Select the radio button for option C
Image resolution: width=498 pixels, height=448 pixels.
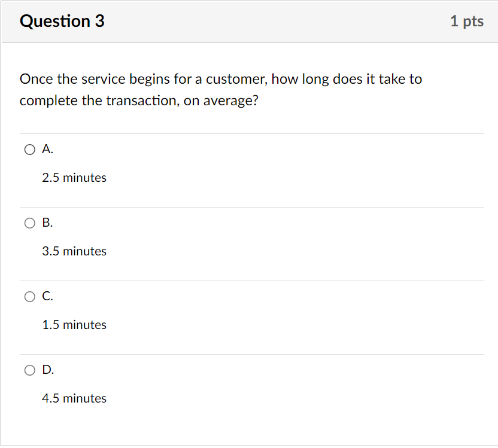(x=29, y=296)
